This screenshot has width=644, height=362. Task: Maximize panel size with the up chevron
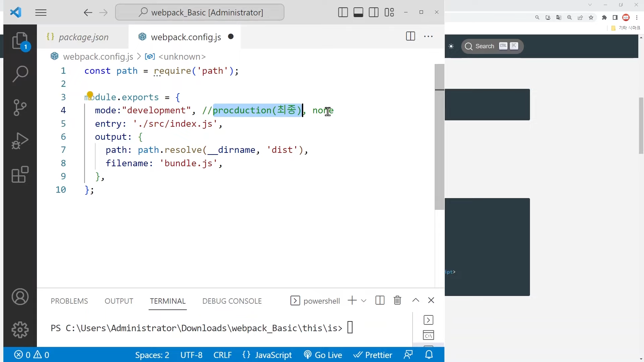tap(416, 300)
